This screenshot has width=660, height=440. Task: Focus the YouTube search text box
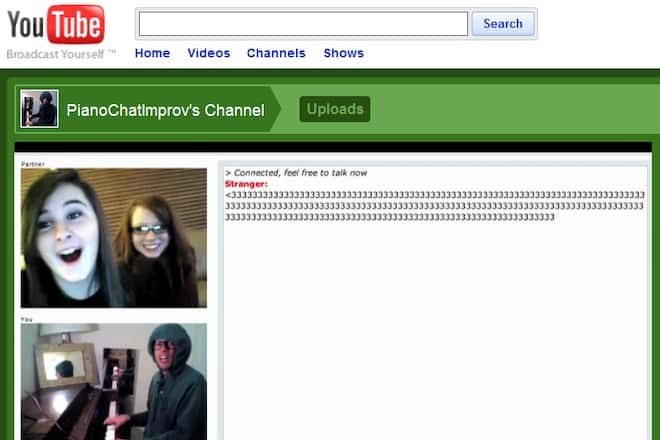pos(303,24)
